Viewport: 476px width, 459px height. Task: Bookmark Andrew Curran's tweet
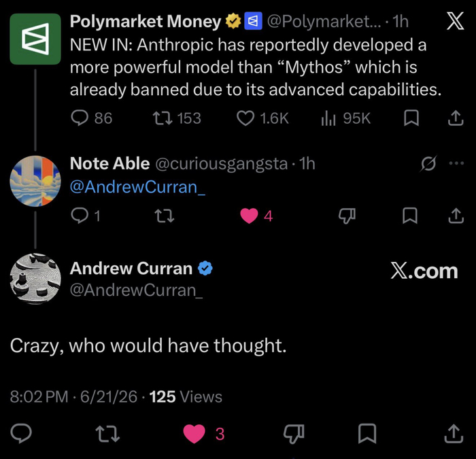pos(367,434)
